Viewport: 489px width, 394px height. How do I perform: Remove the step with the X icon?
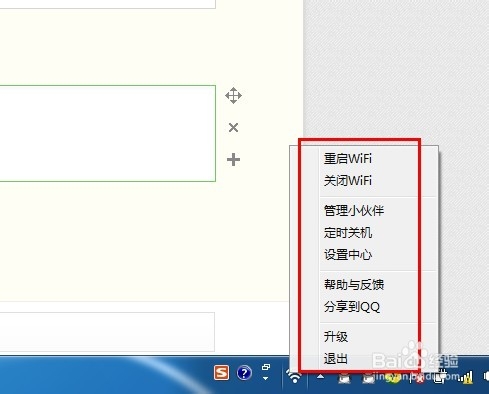point(233,127)
